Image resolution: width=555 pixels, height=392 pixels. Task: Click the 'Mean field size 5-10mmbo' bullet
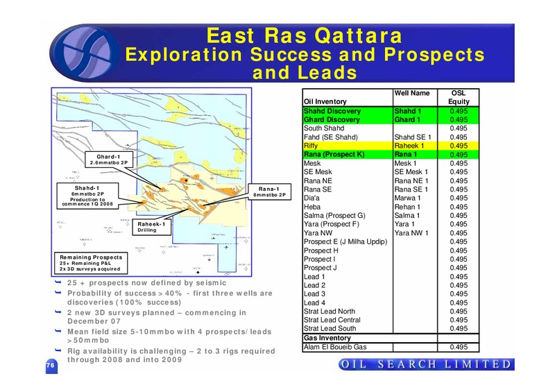coord(169,336)
